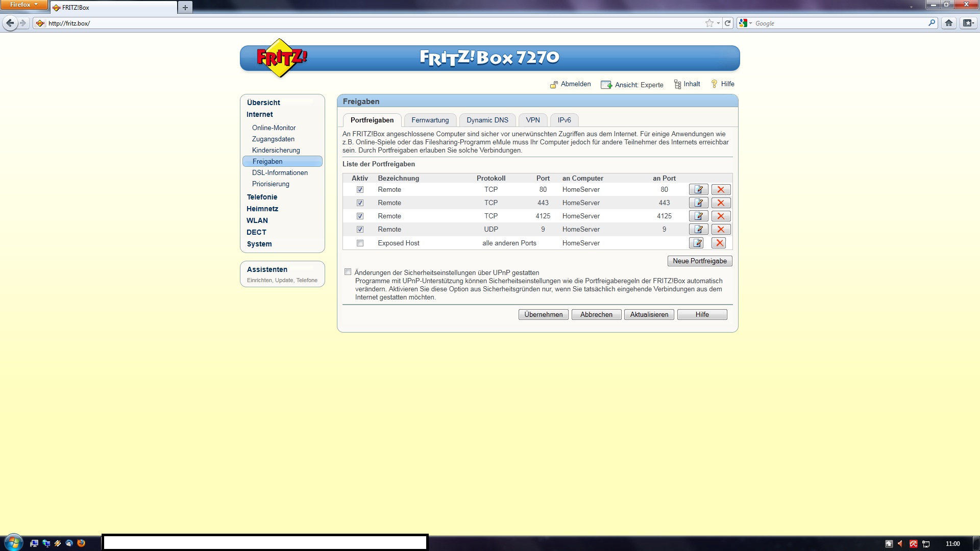The width and height of the screenshot is (980, 551).
Task: Switch to the IPv6 tab
Action: [564, 120]
